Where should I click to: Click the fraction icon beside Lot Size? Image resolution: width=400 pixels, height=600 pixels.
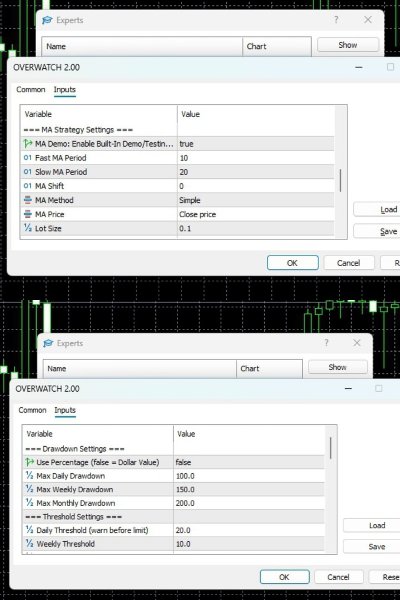coord(28,228)
